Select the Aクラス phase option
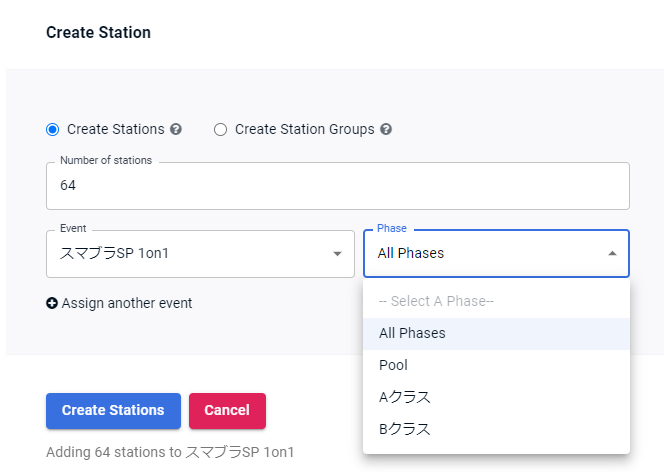 (x=404, y=397)
